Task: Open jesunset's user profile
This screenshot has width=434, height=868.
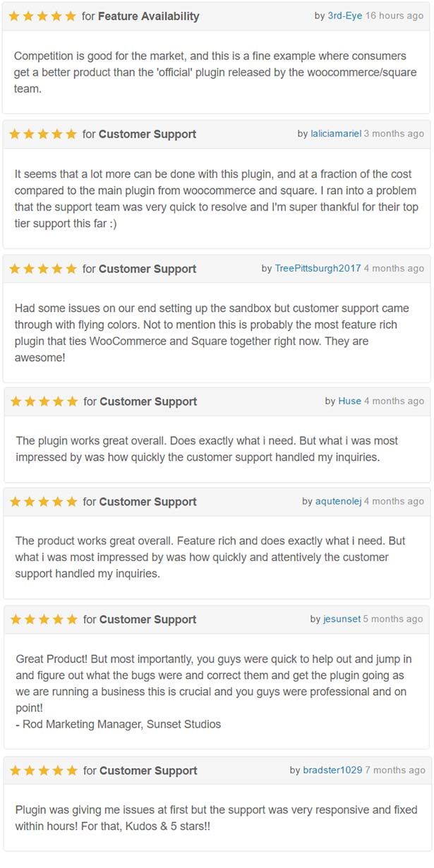Action: (x=342, y=619)
